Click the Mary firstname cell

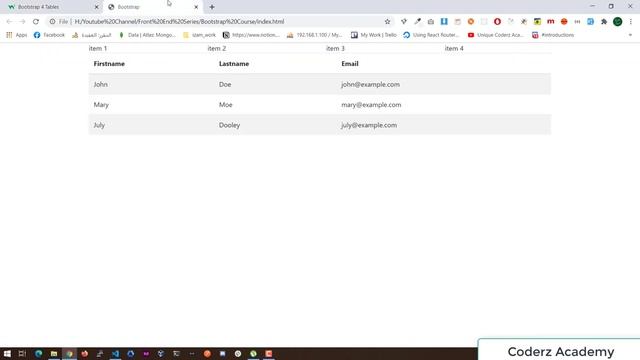101,105
